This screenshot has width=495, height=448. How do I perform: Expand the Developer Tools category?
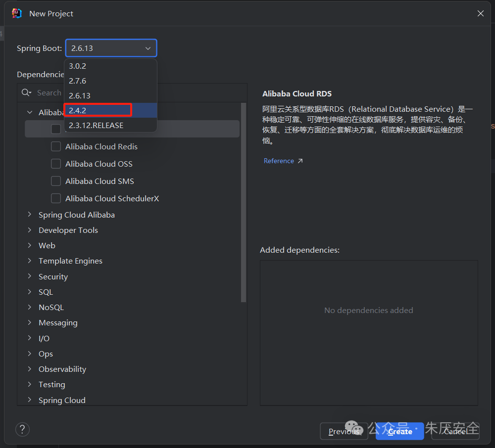(30, 230)
